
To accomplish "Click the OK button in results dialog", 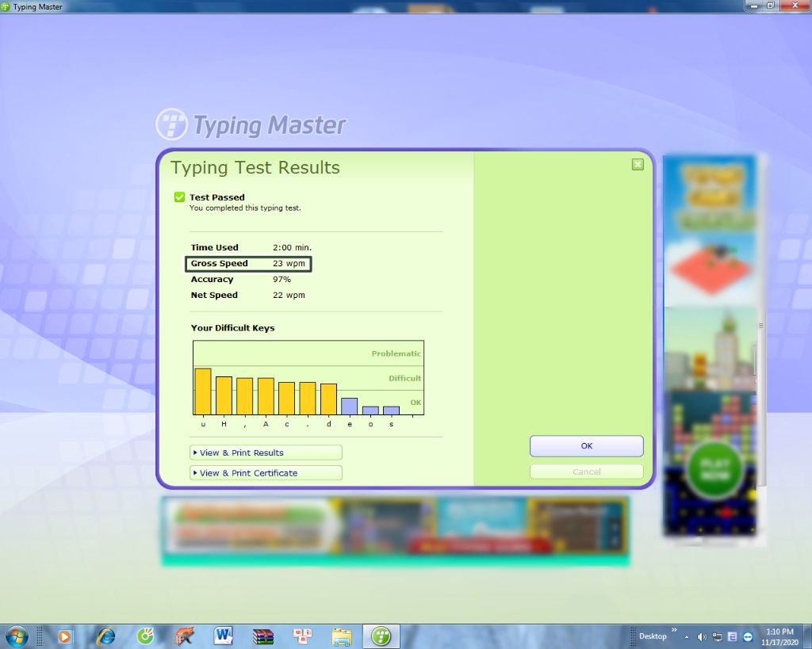I will pos(586,446).
